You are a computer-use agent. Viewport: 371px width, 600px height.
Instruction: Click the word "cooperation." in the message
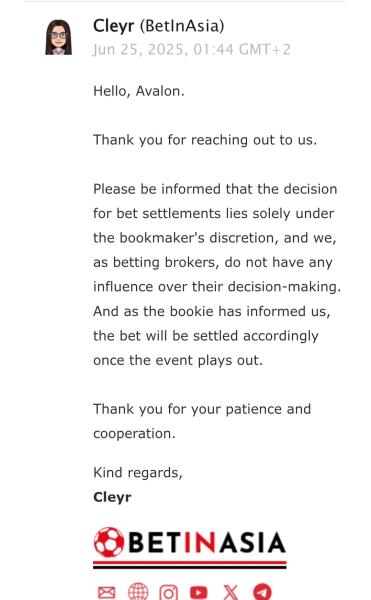point(134,434)
